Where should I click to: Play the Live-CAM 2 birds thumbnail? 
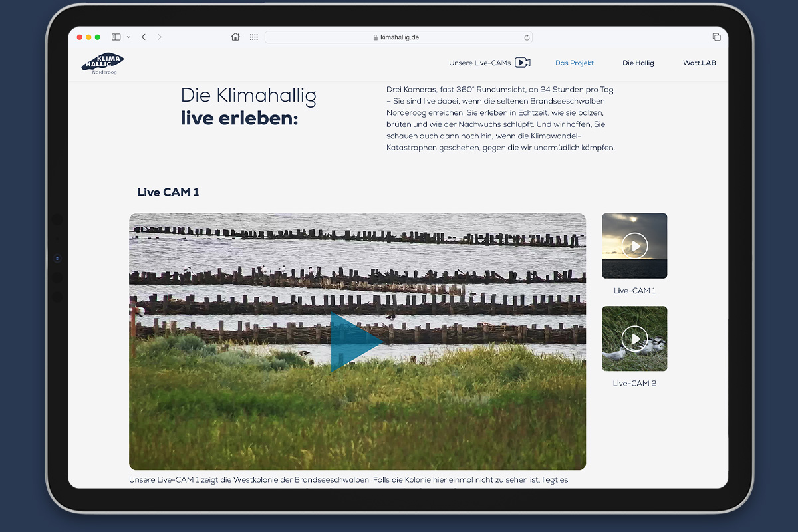(x=634, y=339)
